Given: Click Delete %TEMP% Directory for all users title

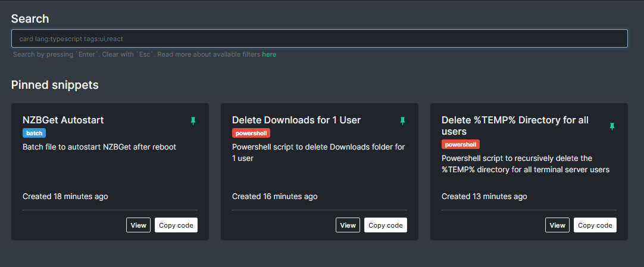Looking at the screenshot, I should 515,126.
